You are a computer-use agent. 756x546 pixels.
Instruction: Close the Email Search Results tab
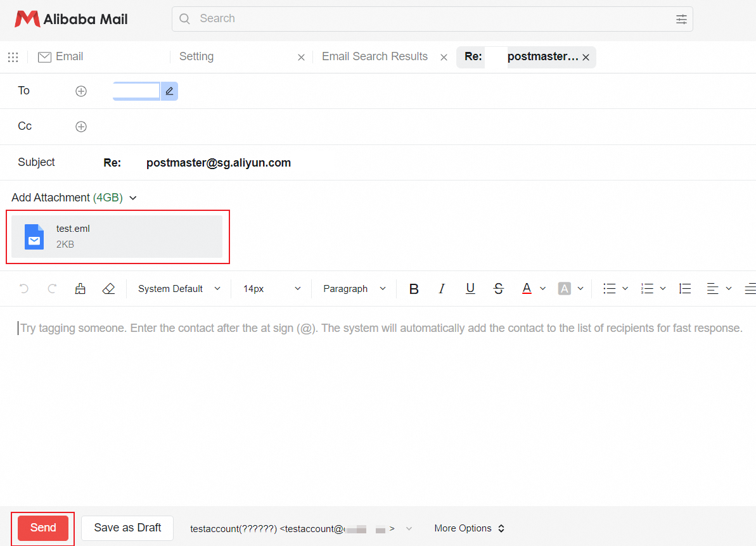[444, 58]
